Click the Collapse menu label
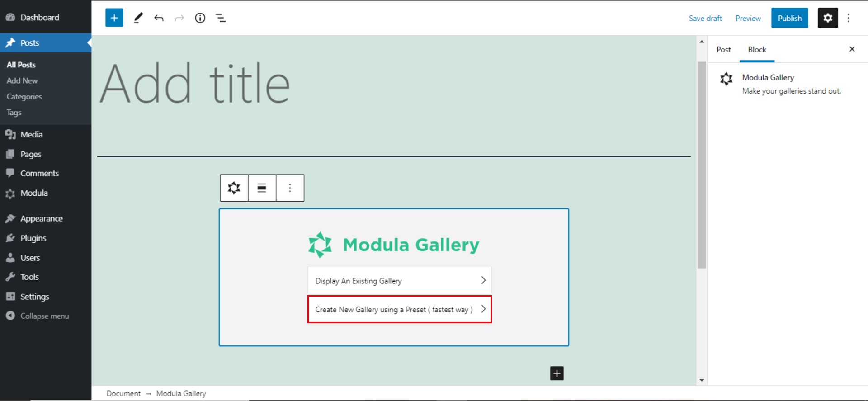 (45, 316)
